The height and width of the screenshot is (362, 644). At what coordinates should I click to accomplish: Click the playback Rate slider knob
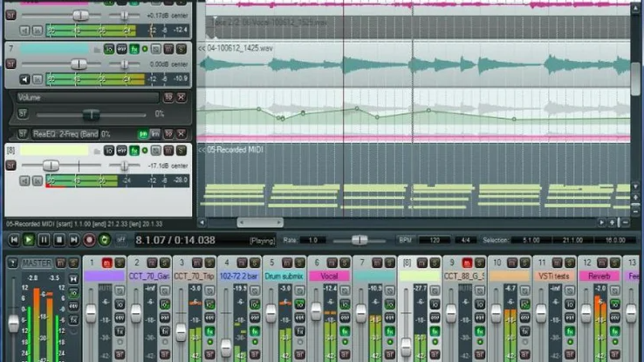[x=358, y=240]
